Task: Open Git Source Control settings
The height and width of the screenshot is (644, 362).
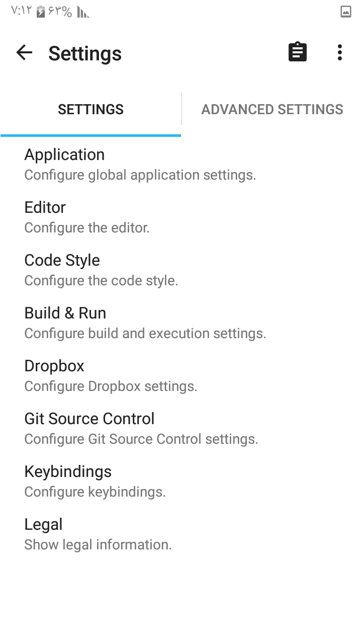Action: (x=181, y=428)
